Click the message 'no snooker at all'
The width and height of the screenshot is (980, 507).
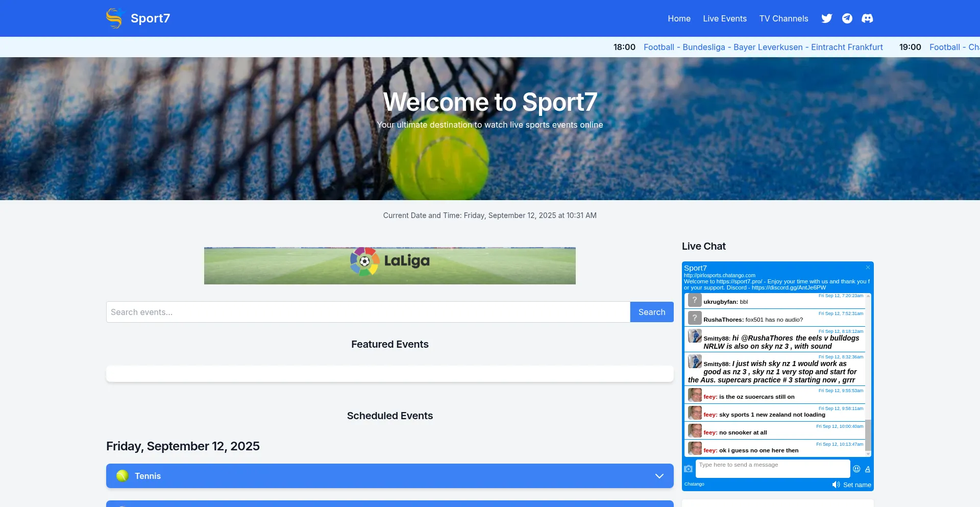tap(743, 432)
